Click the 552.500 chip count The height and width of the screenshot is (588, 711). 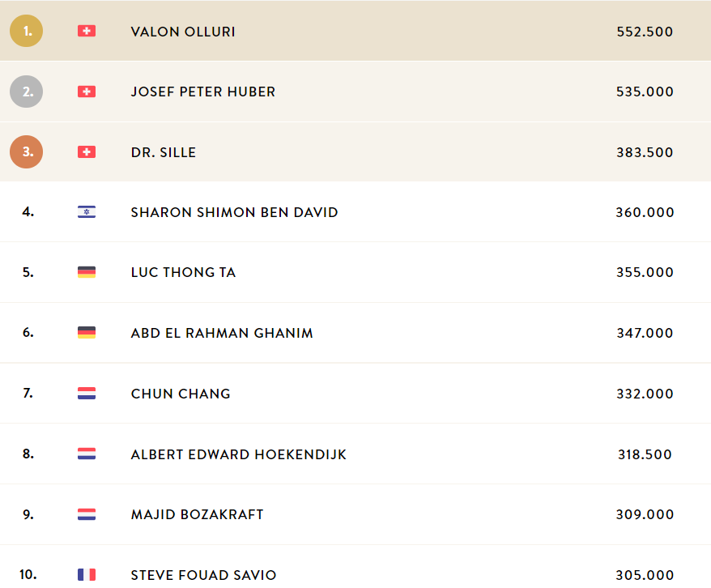coord(645,32)
